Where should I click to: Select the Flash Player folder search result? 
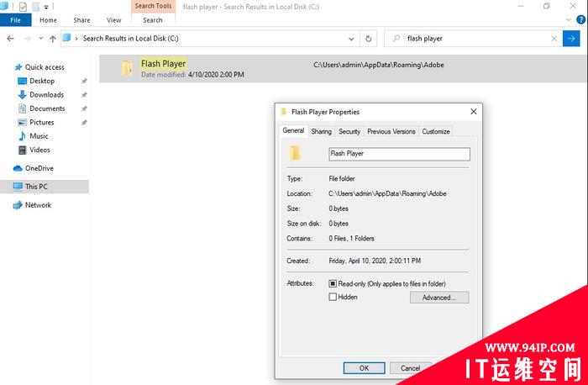[343, 69]
